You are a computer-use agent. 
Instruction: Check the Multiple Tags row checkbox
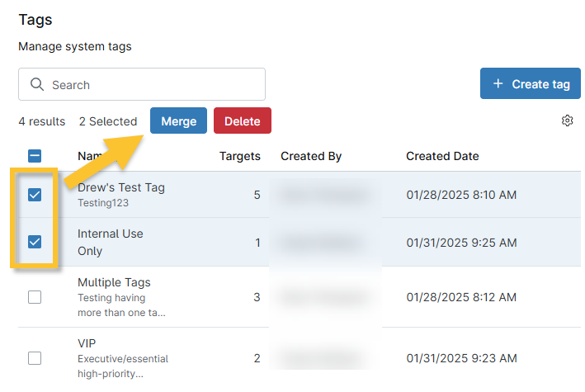coord(35,297)
